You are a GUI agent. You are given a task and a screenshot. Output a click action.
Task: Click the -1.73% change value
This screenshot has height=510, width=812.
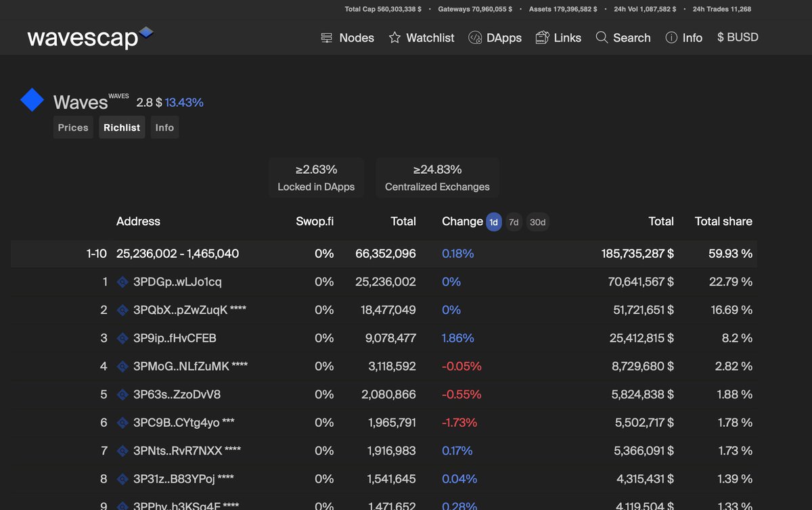tap(459, 423)
